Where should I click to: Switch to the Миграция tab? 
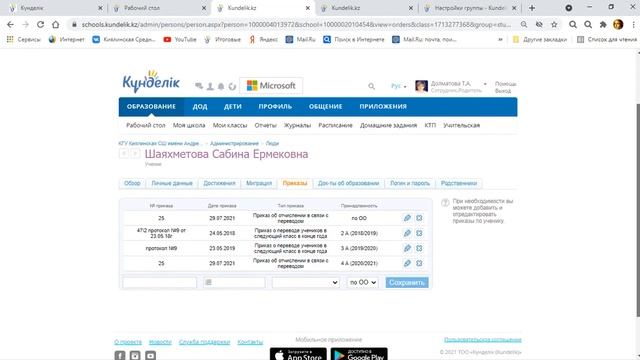[x=259, y=183]
